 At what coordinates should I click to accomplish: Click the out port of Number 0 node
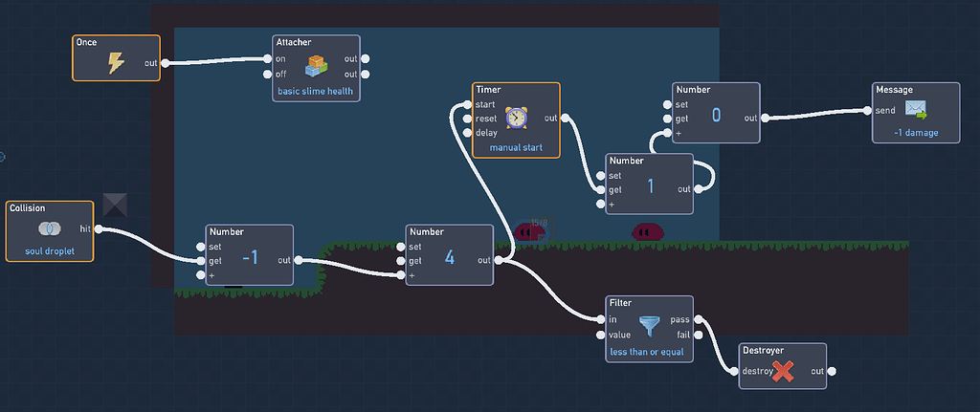765,118
